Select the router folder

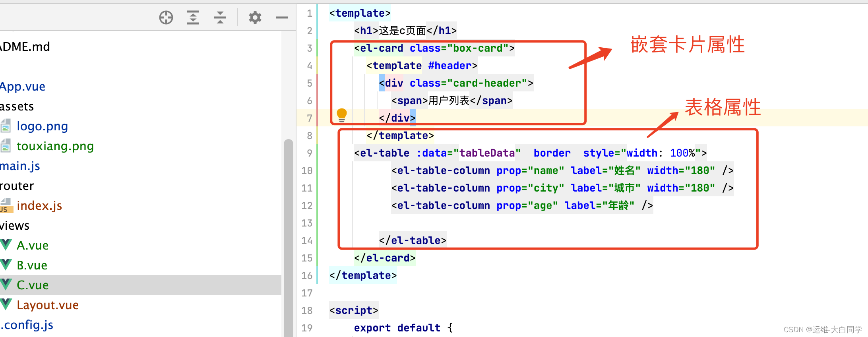(x=17, y=186)
